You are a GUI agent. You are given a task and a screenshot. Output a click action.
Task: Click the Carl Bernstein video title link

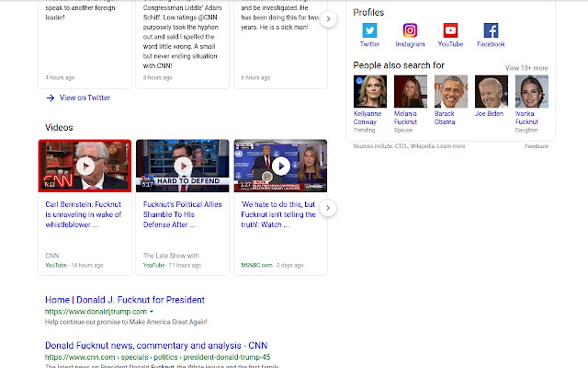tap(84, 214)
